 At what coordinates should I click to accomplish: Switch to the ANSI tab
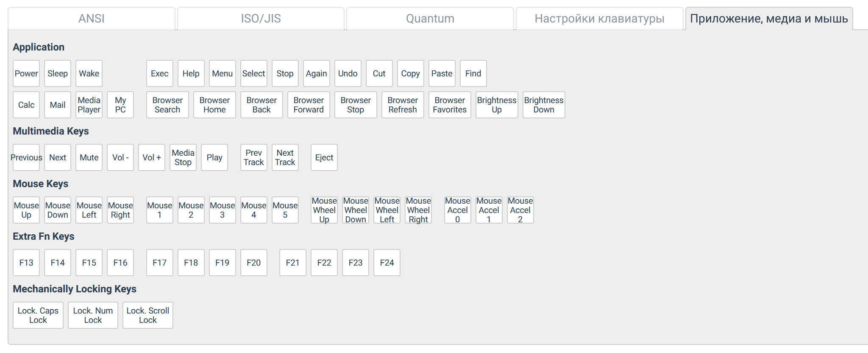point(92,19)
